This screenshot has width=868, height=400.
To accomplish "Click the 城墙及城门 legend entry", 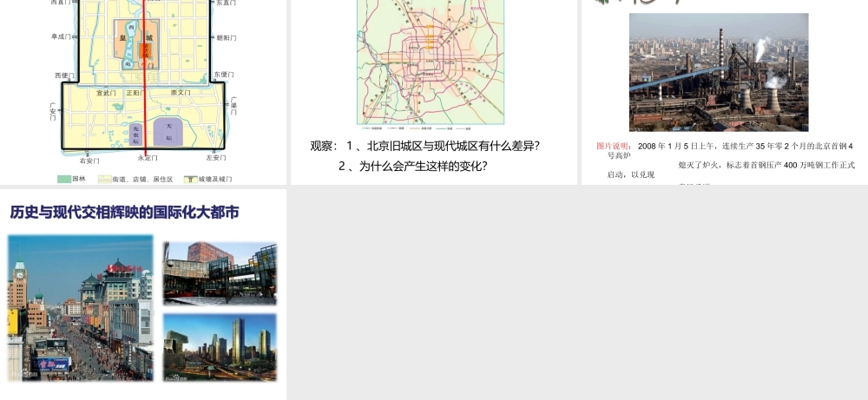I will (208, 180).
